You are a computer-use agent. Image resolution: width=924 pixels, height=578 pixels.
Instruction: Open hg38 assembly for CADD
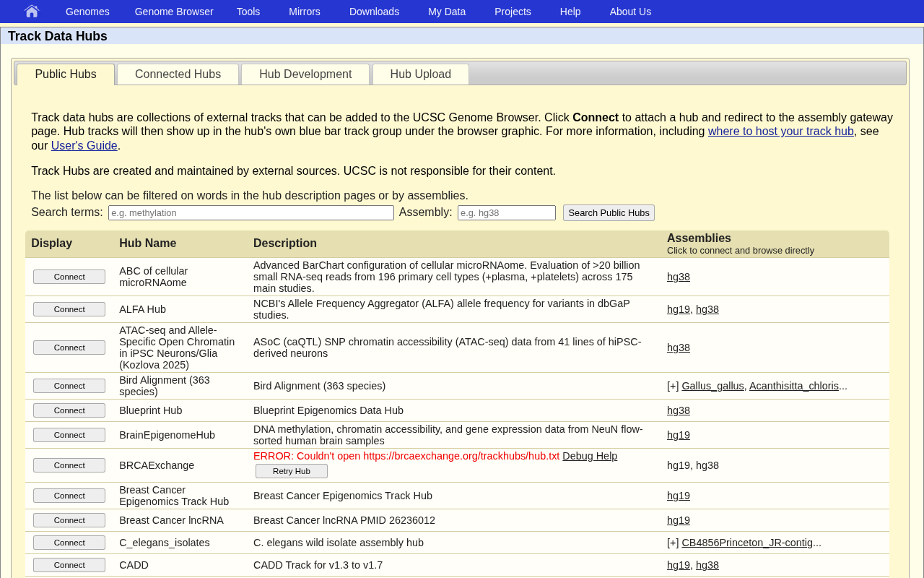coord(707,565)
